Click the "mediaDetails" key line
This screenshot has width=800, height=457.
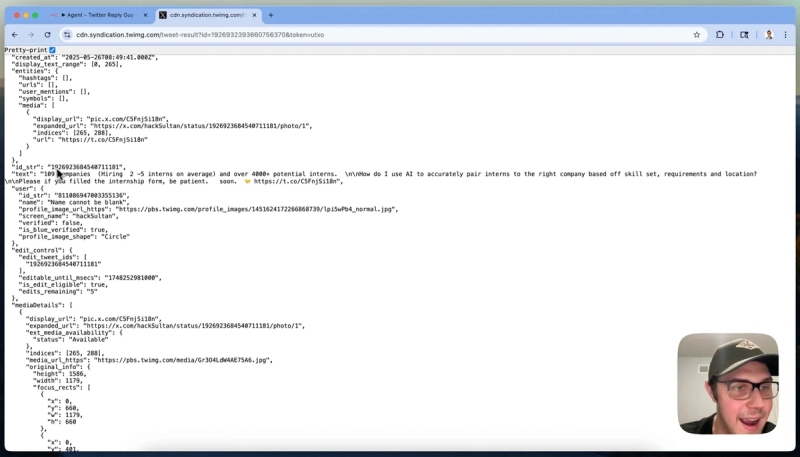pyautogui.click(x=42, y=305)
